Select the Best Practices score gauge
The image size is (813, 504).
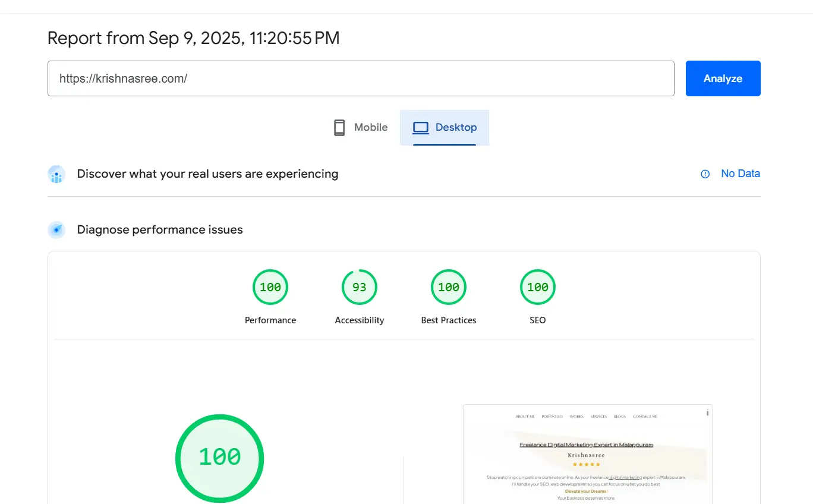449,288
